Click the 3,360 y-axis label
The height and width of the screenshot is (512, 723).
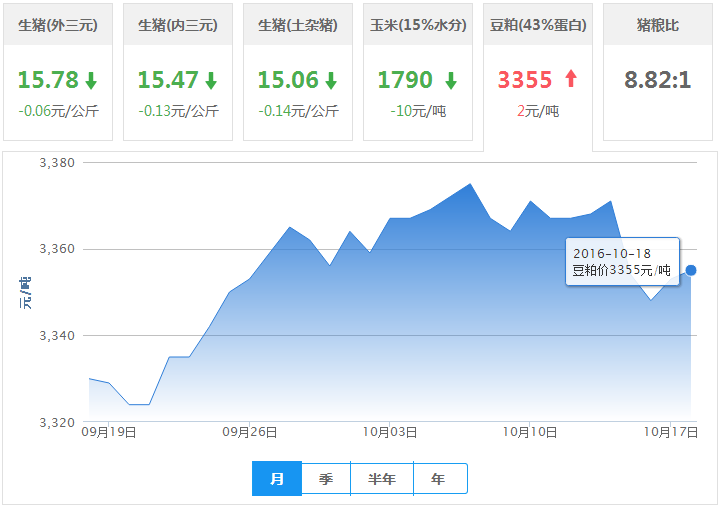coord(57,249)
